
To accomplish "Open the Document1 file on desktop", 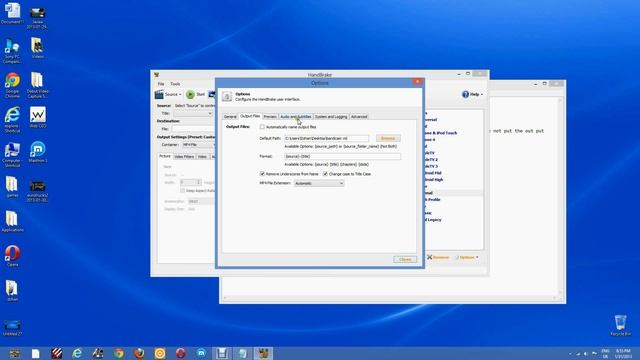I will [12, 13].
